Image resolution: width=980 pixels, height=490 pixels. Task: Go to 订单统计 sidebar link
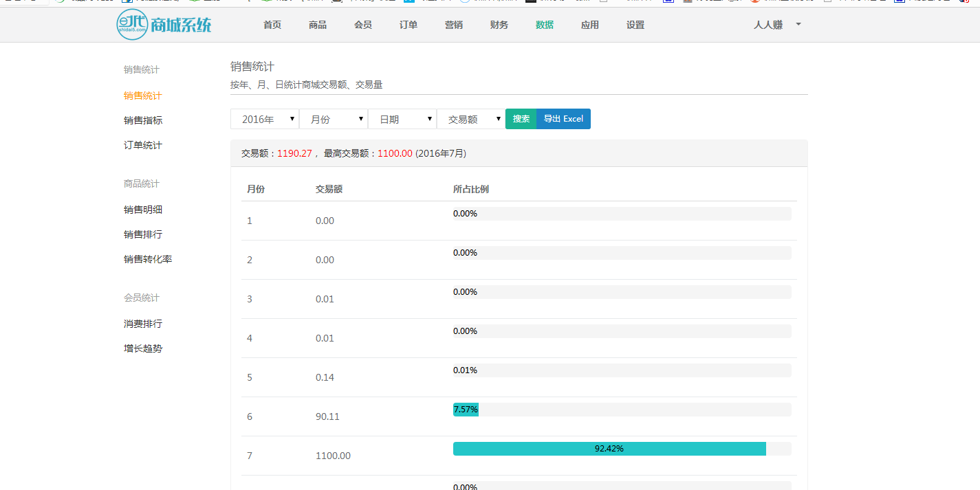point(143,145)
